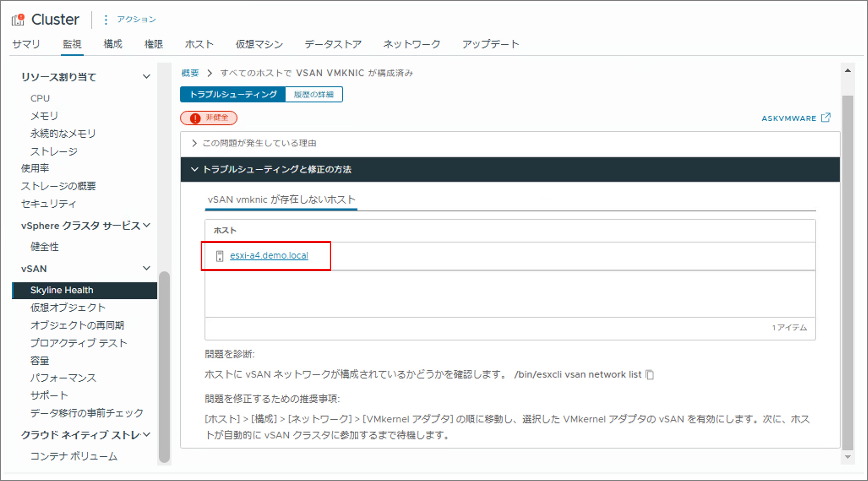
Task: Select ストレージの概要 in the sidebar
Action: pos(58,186)
